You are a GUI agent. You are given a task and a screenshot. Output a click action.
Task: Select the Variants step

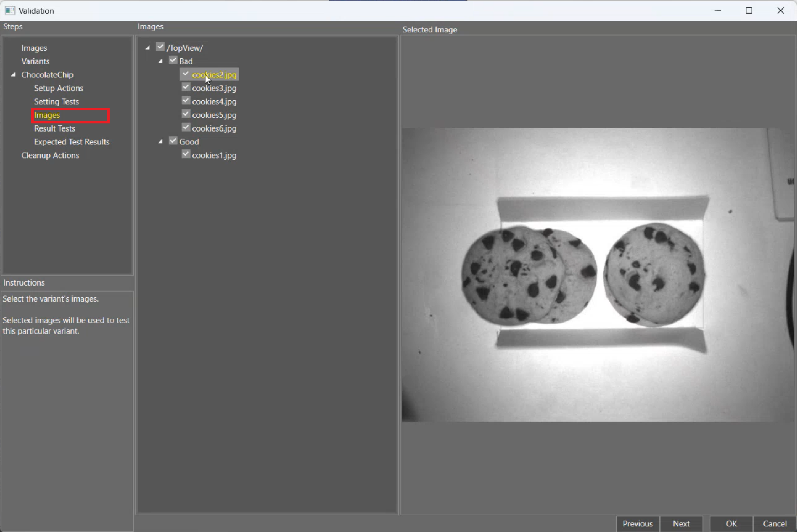[x=35, y=61]
